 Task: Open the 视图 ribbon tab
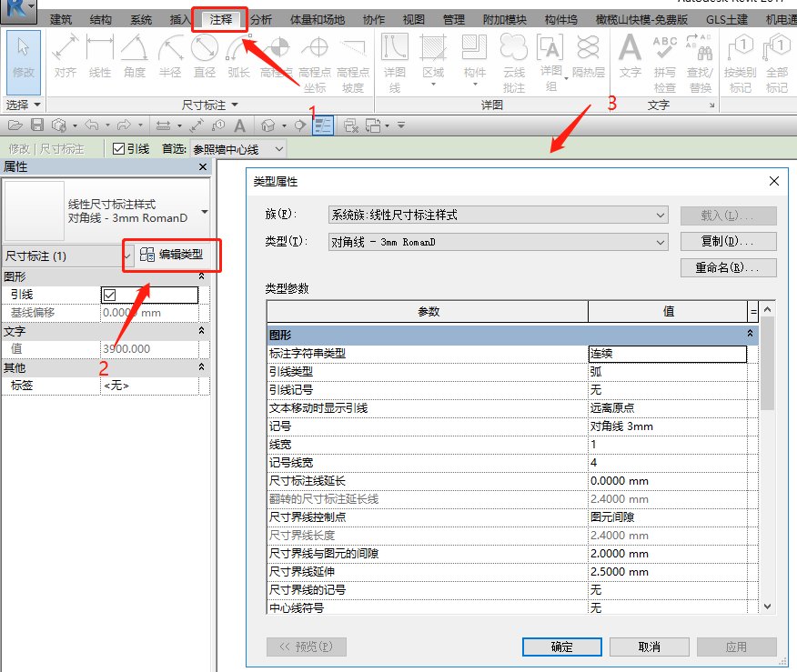pyautogui.click(x=414, y=19)
